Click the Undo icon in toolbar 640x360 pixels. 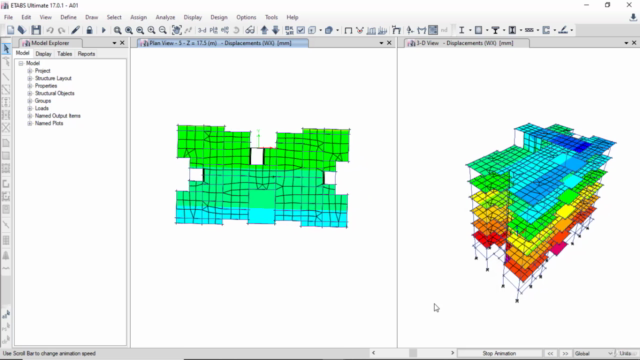click(50, 30)
